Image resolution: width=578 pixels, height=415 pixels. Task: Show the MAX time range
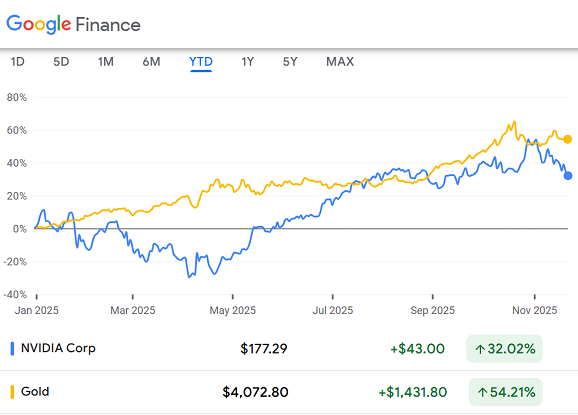[340, 62]
